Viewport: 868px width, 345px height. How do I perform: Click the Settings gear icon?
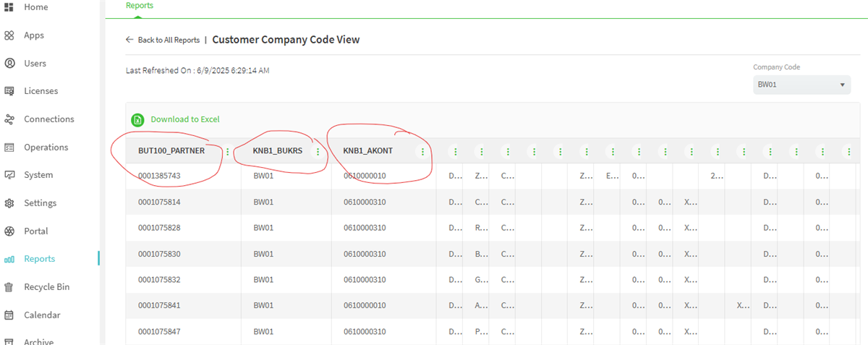pyautogui.click(x=9, y=203)
